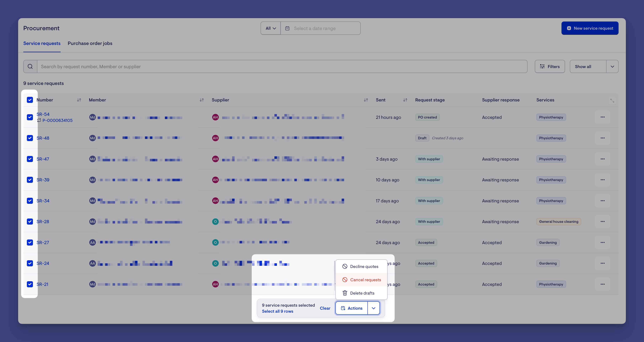Sort by Member column arrows

click(x=202, y=100)
